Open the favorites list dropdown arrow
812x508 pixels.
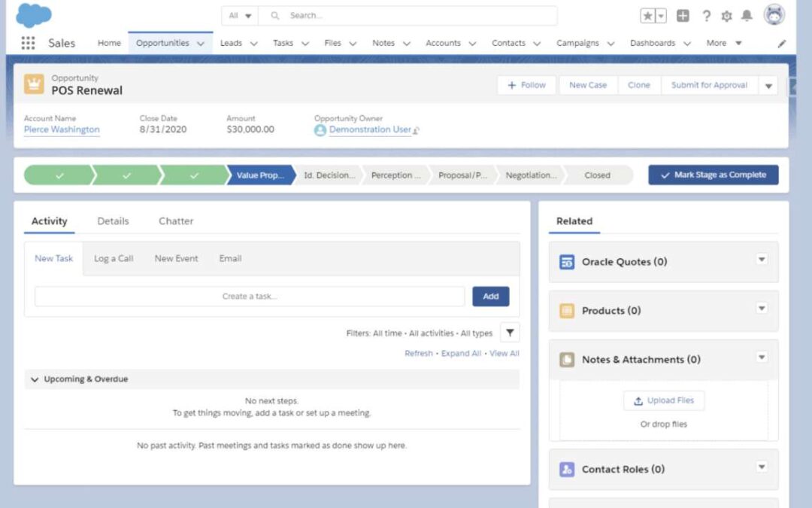(661, 16)
